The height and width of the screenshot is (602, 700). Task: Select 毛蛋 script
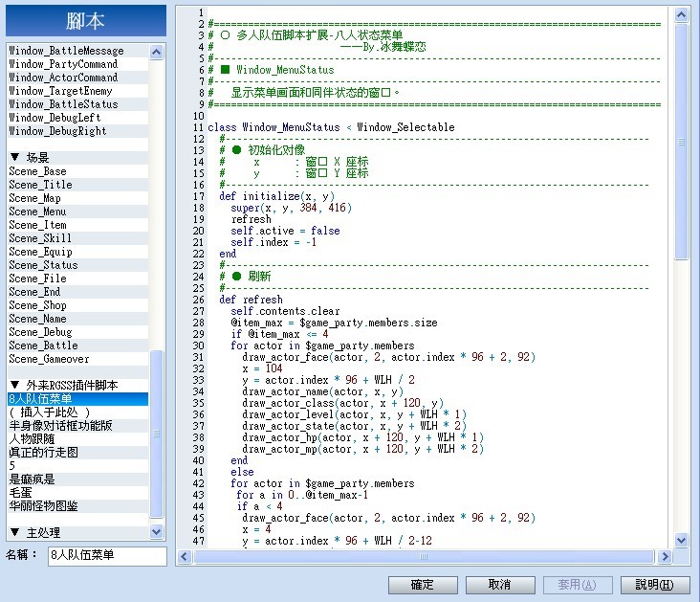tap(77, 493)
